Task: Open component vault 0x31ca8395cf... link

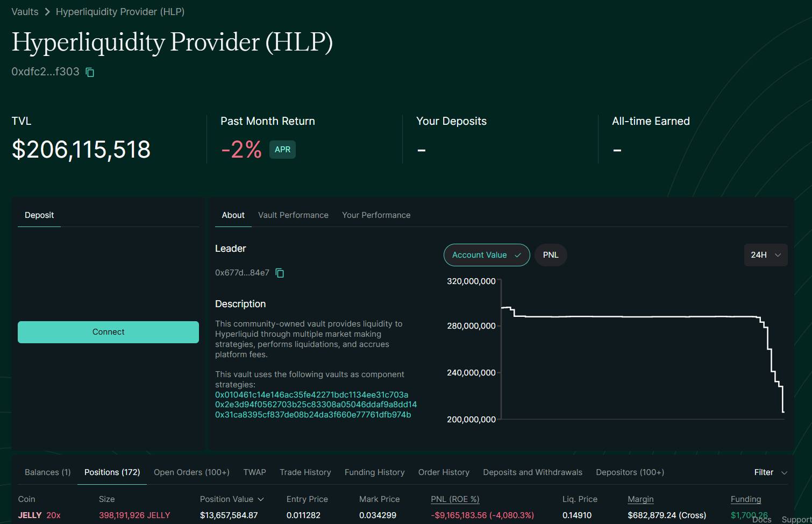Action: 313,415
